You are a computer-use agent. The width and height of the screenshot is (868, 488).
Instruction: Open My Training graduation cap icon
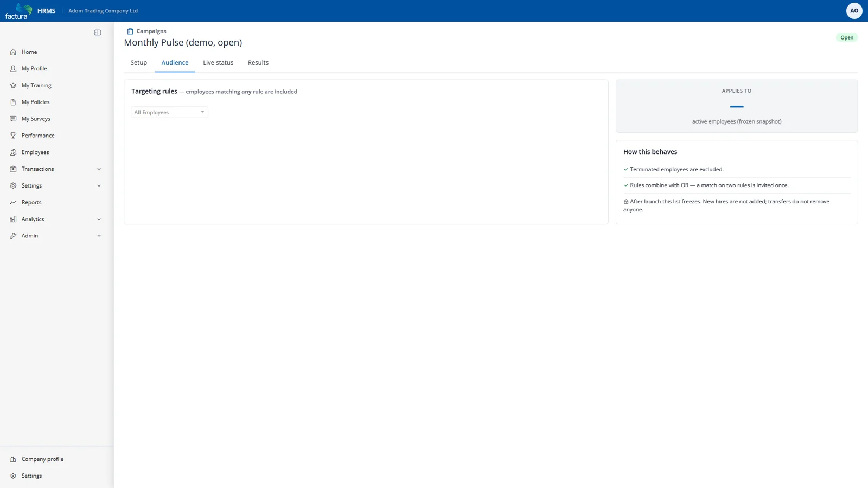point(13,85)
